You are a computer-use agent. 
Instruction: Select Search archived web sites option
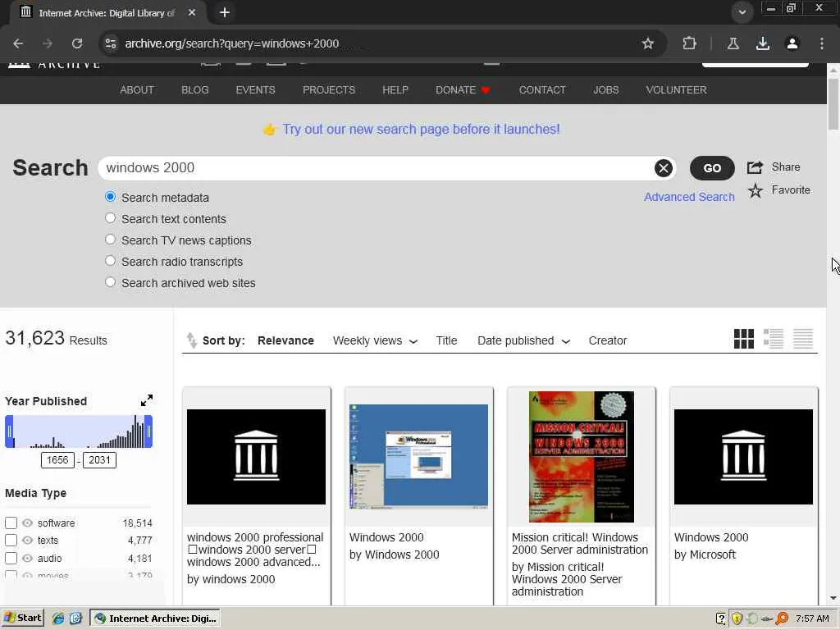(x=111, y=282)
